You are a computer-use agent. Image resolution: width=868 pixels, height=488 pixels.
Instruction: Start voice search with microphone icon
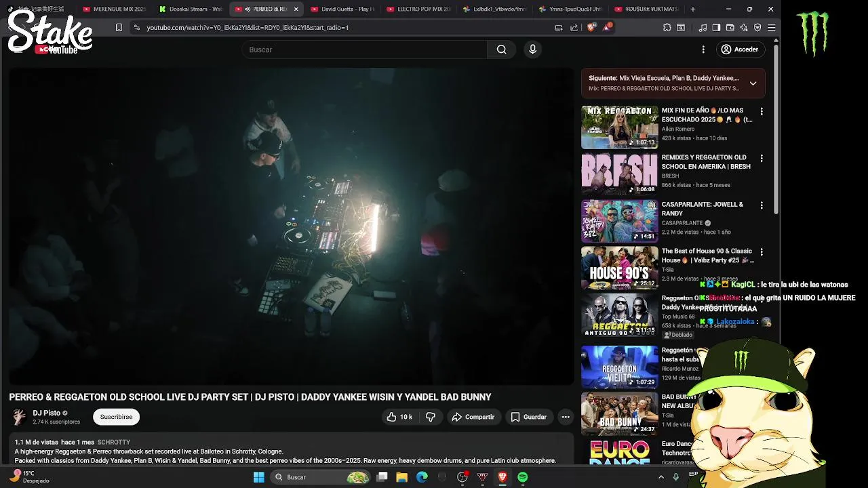click(532, 49)
